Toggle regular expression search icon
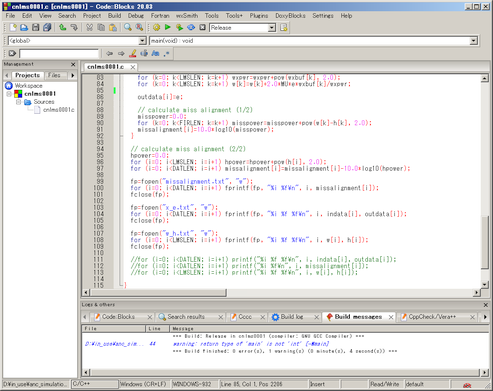493x391 pixels. (167, 53)
